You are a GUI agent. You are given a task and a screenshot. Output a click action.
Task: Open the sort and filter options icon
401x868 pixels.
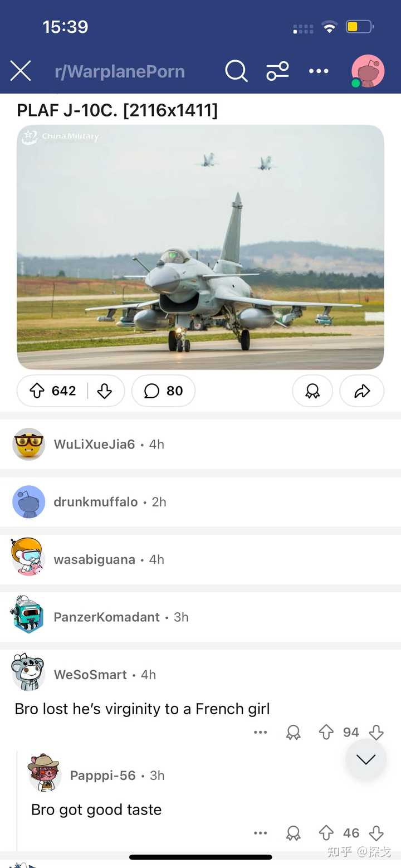point(277,71)
